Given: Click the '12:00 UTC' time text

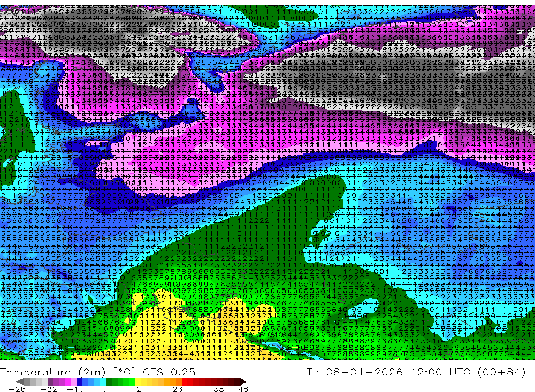Looking at the screenshot, I should [x=440, y=372].
